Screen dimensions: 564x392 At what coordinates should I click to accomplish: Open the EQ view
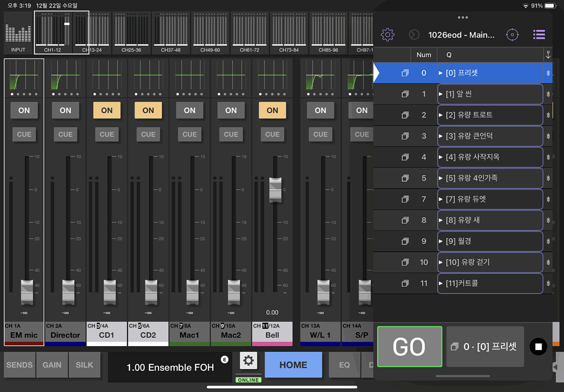345,365
